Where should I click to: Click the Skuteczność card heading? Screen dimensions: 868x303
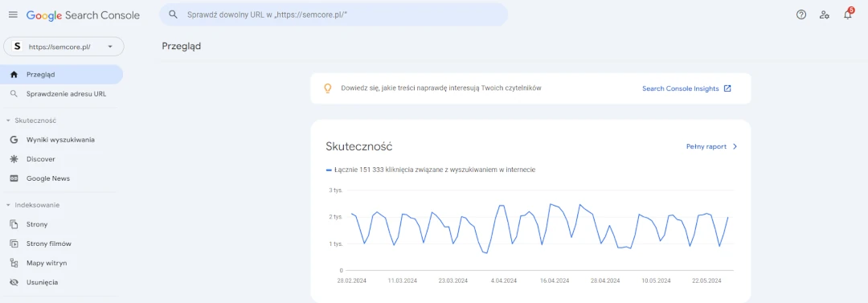tap(359, 147)
